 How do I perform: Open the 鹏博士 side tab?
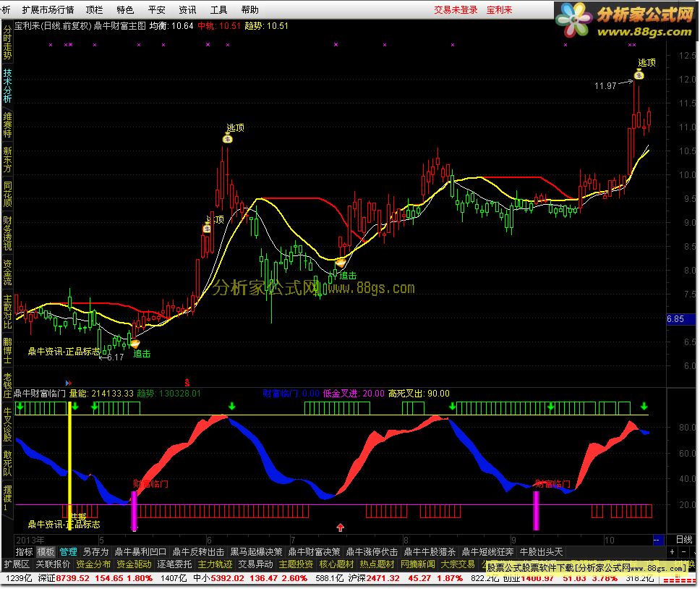tap(7, 350)
